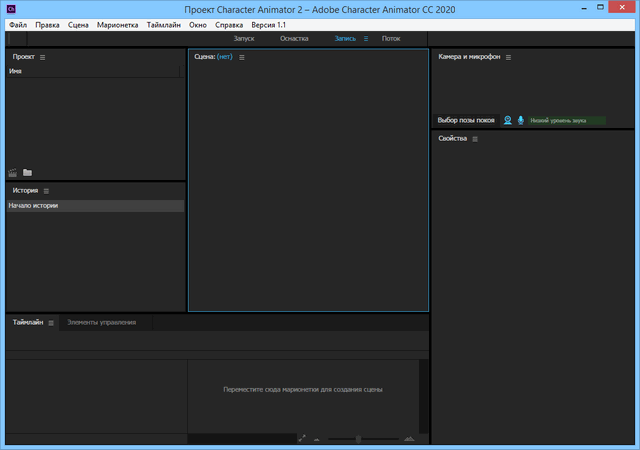Open the Сцена panel menu
Image resolution: width=640 pixels, height=450 pixels.
pos(242,58)
